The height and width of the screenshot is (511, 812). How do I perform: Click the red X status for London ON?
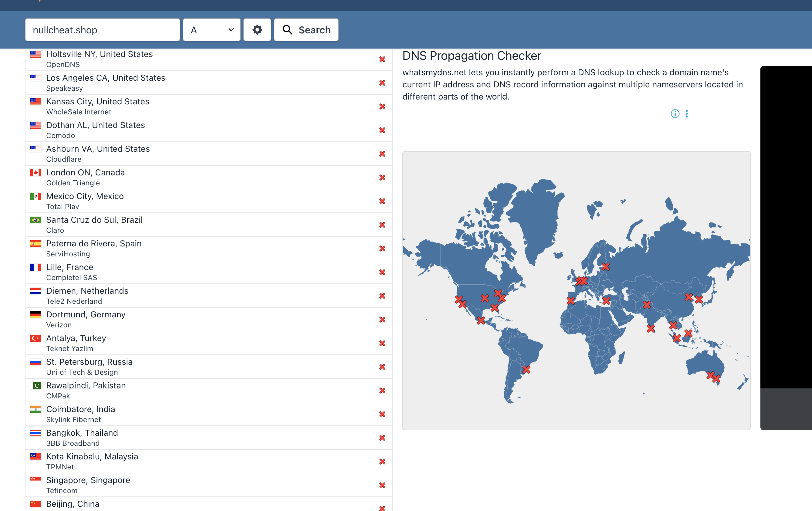click(x=382, y=178)
